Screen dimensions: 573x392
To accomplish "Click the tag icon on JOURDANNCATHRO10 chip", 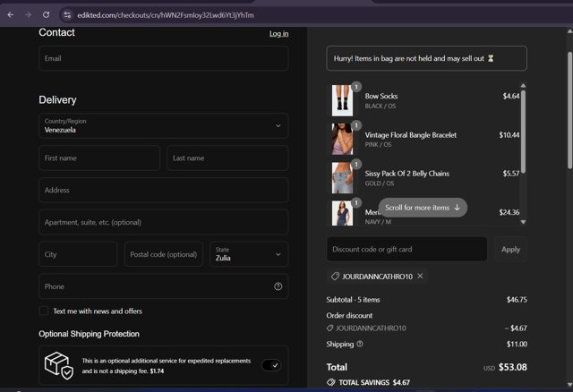I will tap(335, 277).
